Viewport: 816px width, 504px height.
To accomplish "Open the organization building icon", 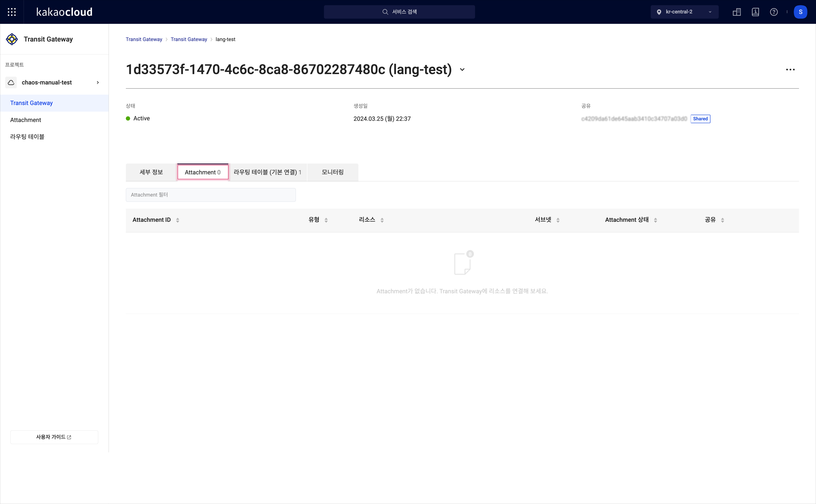I will pyautogui.click(x=737, y=12).
